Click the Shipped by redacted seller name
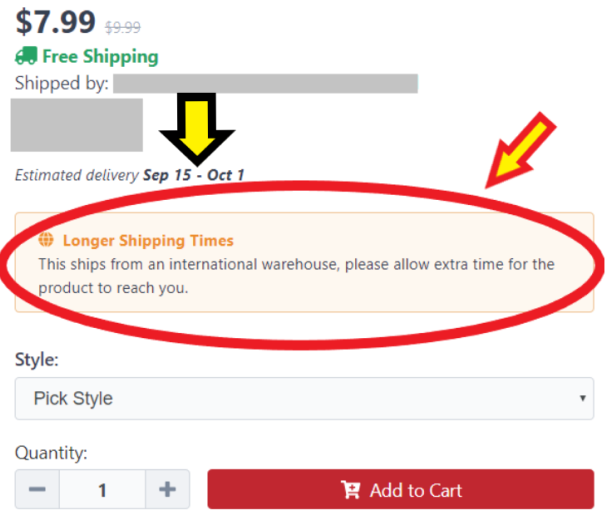Image resolution: width=605 pixels, height=528 pixels. (x=265, y=83)
